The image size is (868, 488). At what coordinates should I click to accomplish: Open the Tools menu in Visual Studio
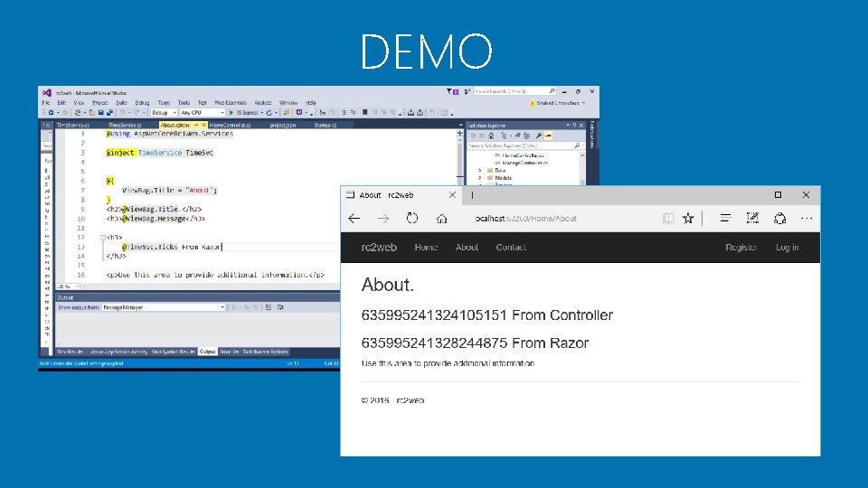click(184, 103)
